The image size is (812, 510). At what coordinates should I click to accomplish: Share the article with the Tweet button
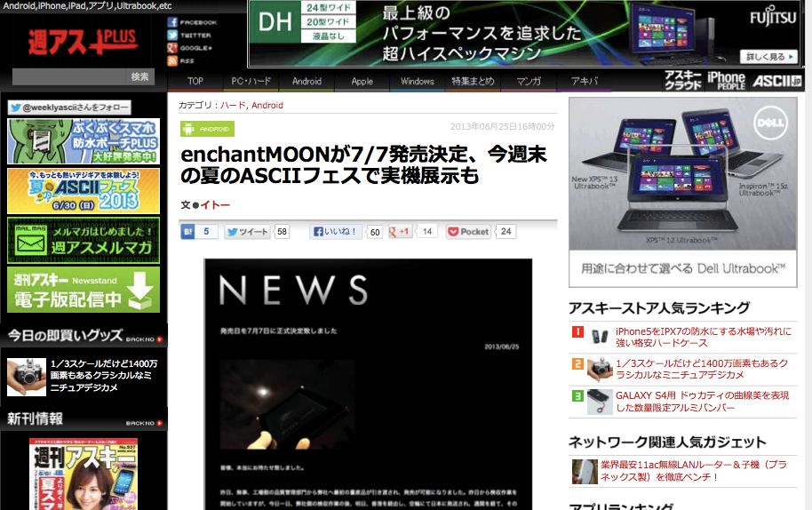[247, 231]
